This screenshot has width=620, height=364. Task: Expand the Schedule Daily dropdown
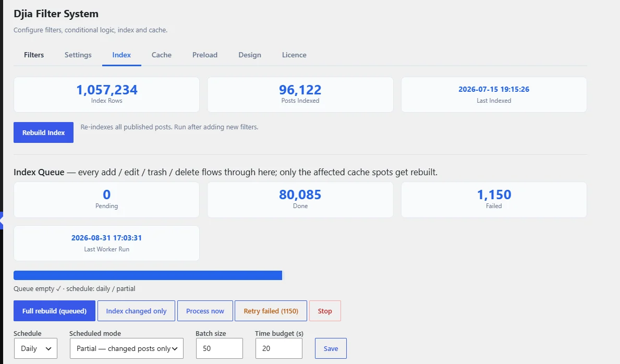[x=35, y=348]
